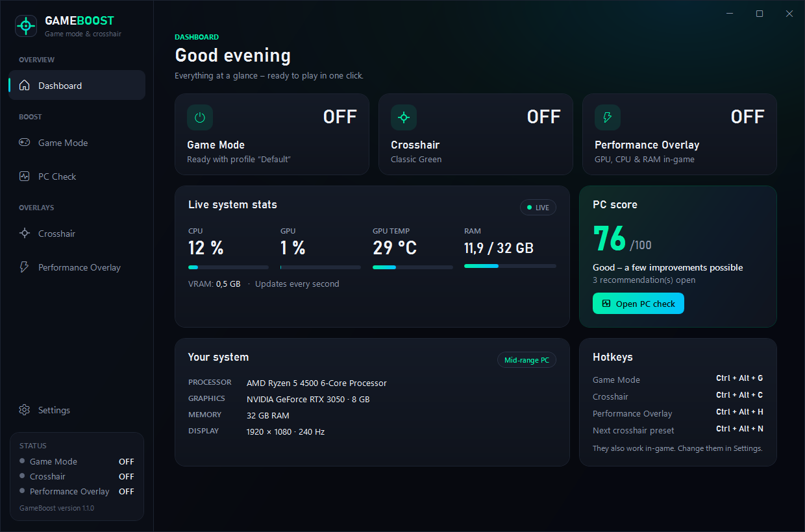Open the Dashboard page
The height and width of the screenshot is (532, 805).
point(77,85)
